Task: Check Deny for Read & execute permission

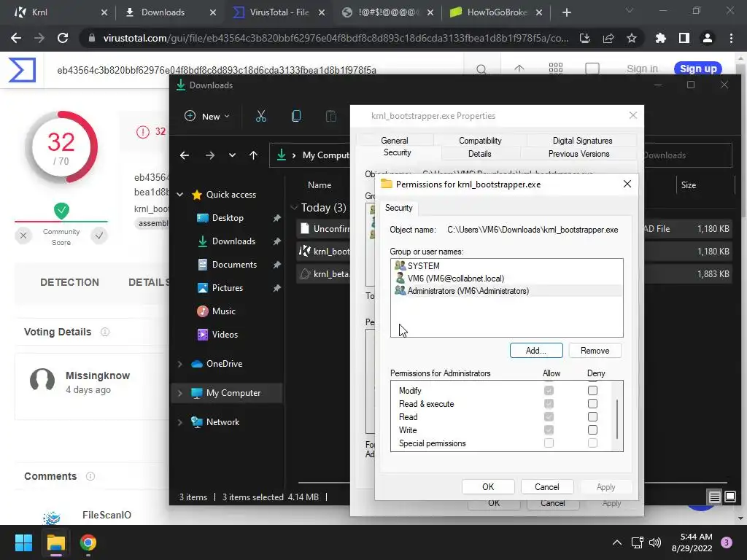Action: 592,404
